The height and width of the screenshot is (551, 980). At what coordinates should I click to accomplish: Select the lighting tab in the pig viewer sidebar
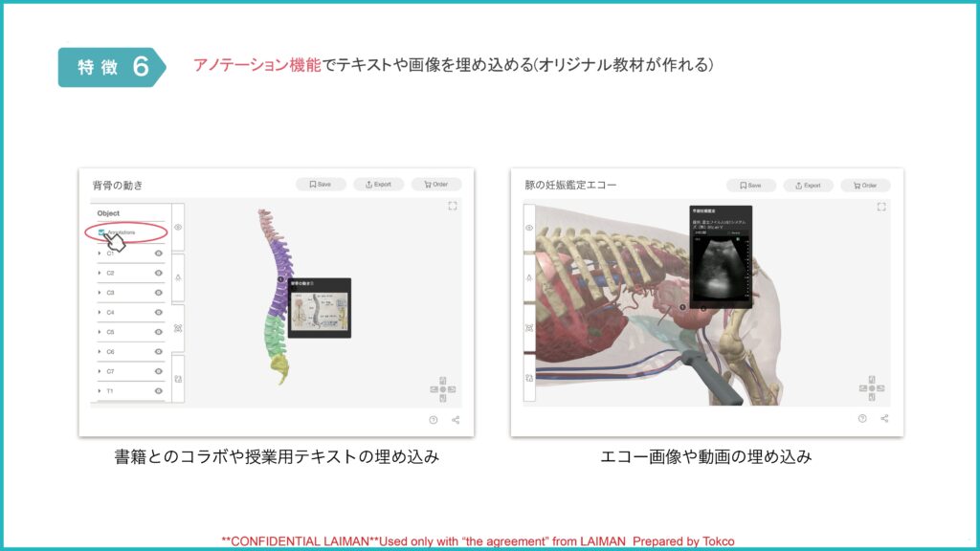coord(529,277)
